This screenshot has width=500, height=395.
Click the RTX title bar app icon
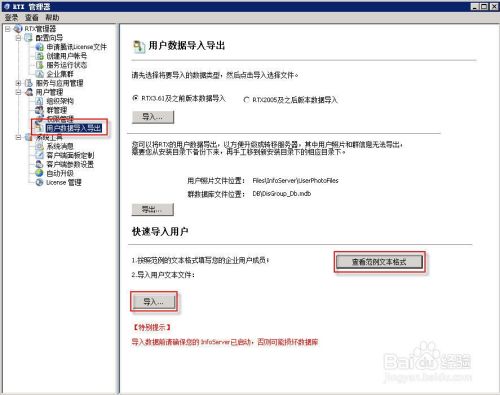[x=7, y=6]
